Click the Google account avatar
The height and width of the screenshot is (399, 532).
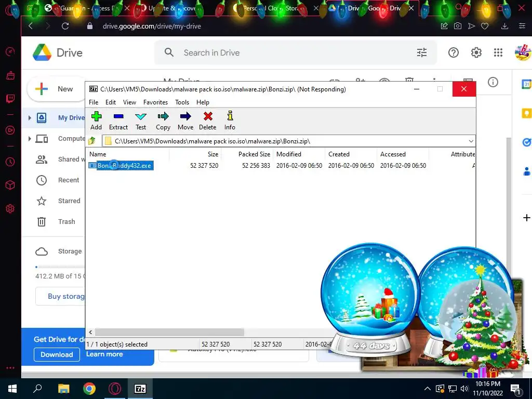click(x=523, y=52)
